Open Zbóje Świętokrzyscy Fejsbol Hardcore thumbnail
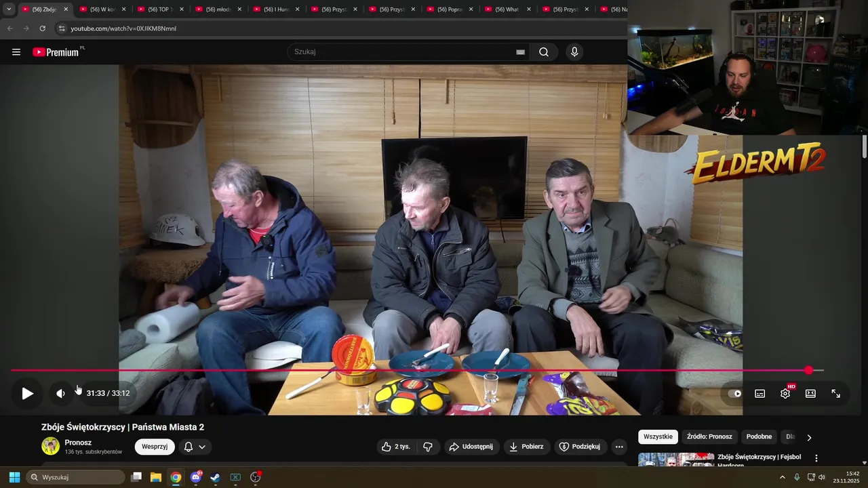This screenshot has height=488, width=868. click(x=675, y=460)
